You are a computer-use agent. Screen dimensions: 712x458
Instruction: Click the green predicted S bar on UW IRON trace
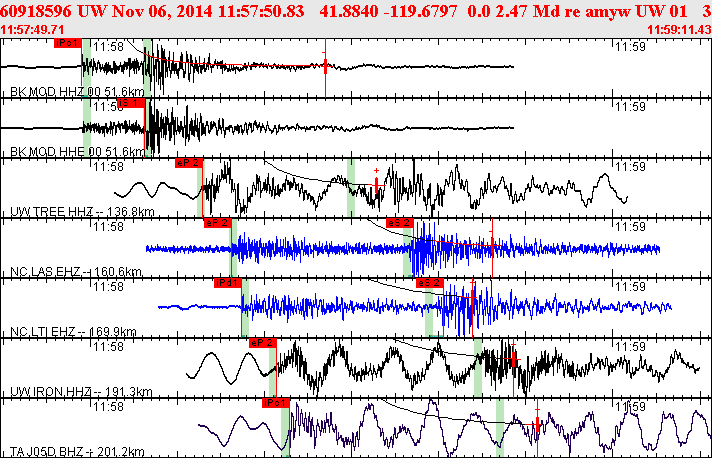tap(478, 367)
